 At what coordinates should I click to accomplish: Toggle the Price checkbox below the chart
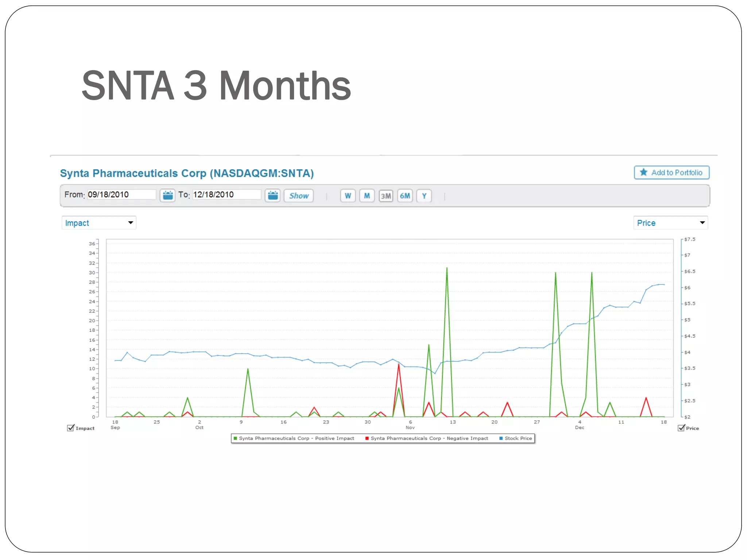(681, 428)
